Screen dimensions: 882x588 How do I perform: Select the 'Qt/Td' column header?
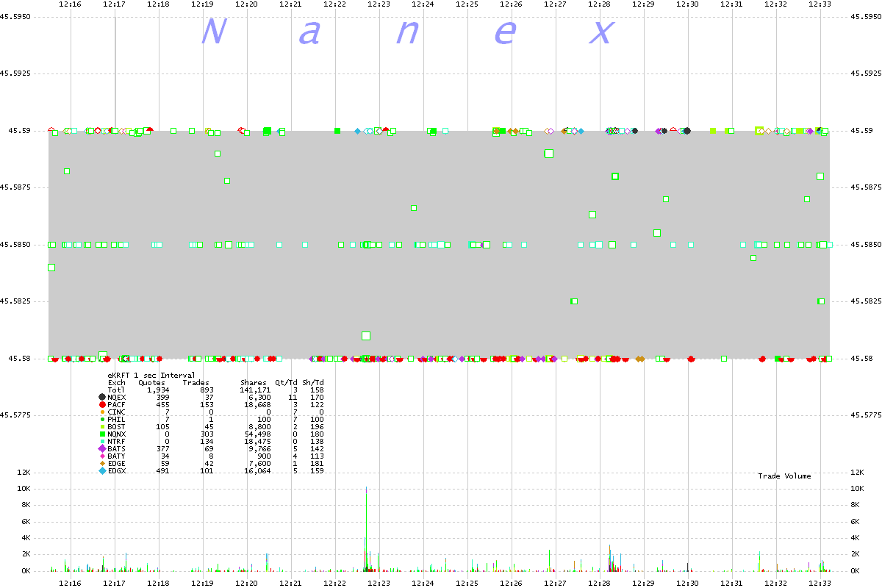pos(286,383)
